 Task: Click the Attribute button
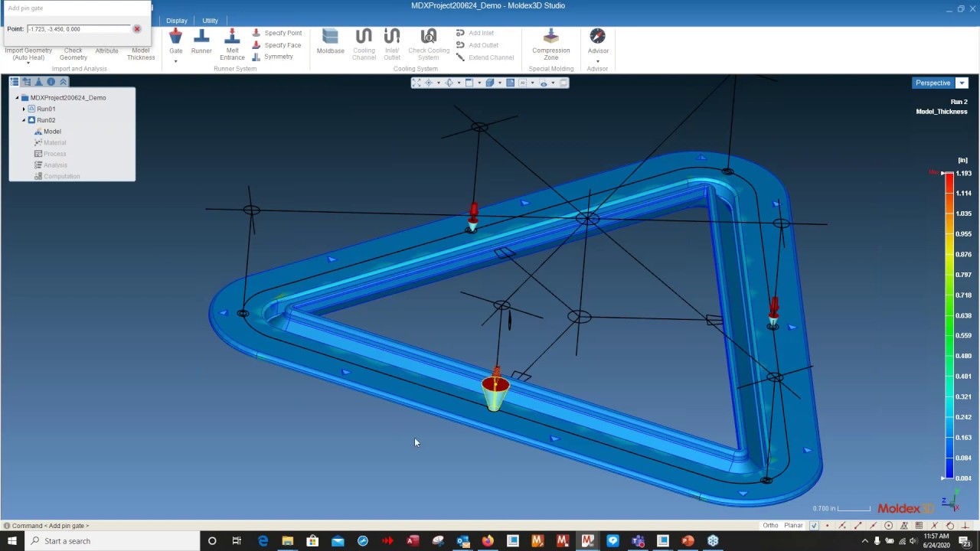(106, 51)
